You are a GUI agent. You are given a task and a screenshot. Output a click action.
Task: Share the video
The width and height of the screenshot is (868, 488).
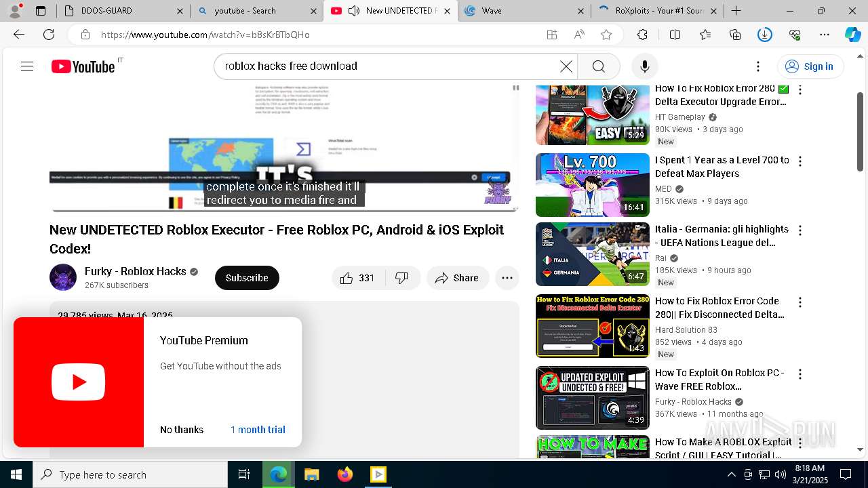(458, 278)
